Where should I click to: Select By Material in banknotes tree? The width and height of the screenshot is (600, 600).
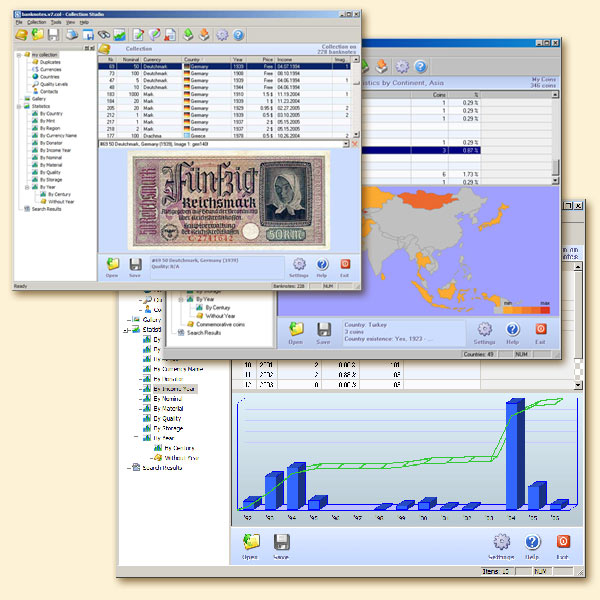point(51,165)
